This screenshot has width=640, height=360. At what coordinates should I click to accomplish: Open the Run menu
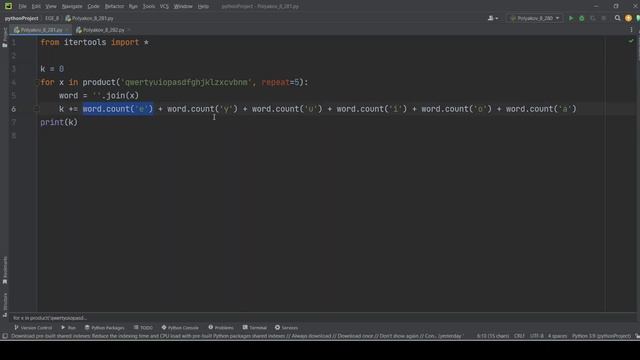click(133, 7)
